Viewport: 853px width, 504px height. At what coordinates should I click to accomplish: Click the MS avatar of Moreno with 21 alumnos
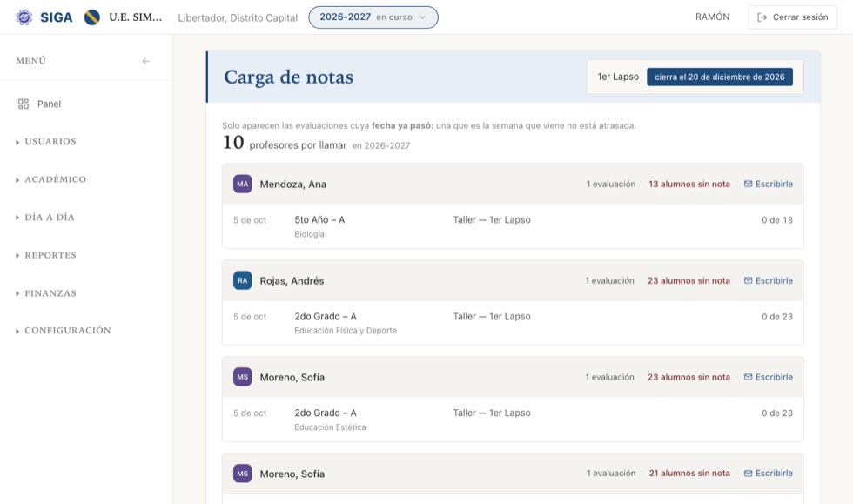click(243, 473)
